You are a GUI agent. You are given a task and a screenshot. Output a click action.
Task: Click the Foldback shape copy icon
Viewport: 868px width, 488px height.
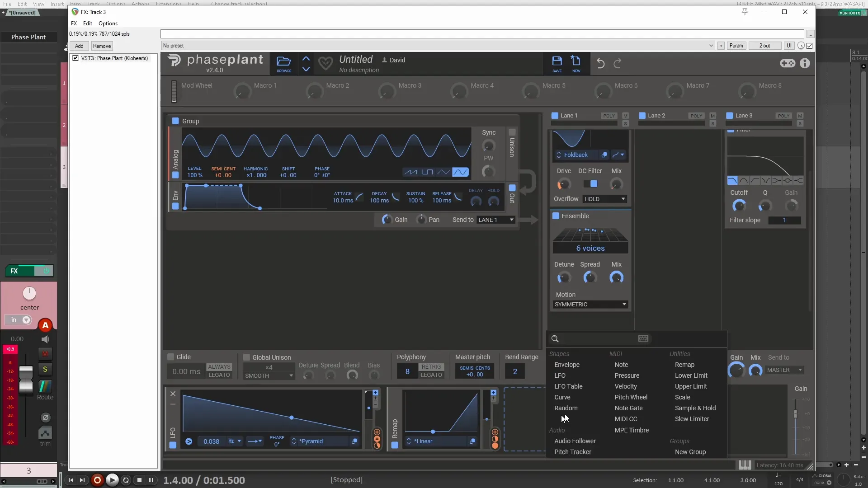(604, 155)
